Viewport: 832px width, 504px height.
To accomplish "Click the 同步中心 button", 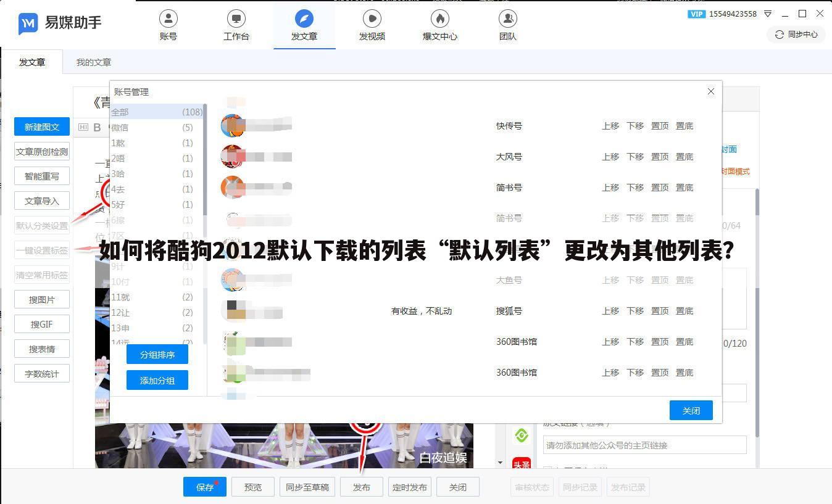I will [796, 35].
